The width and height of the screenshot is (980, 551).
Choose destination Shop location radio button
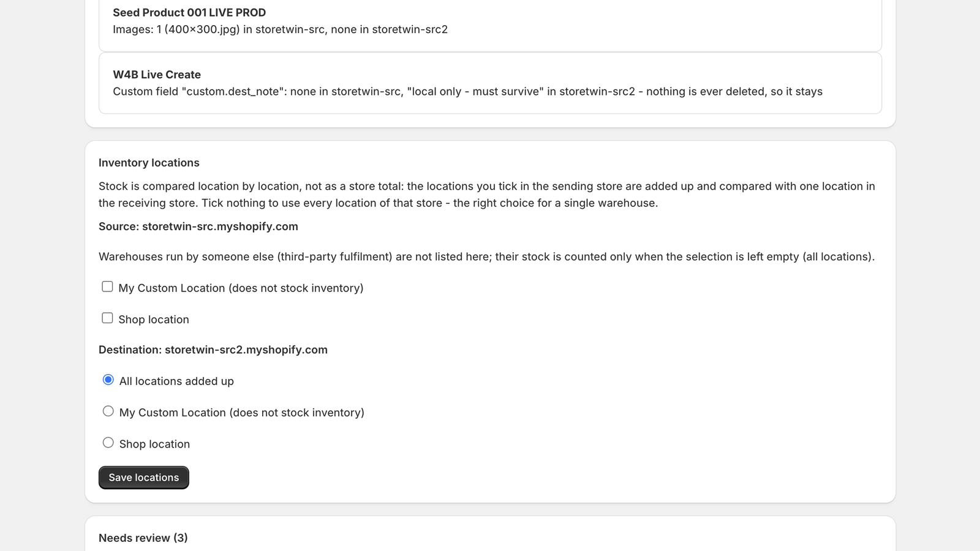click(x=108, y=443)
